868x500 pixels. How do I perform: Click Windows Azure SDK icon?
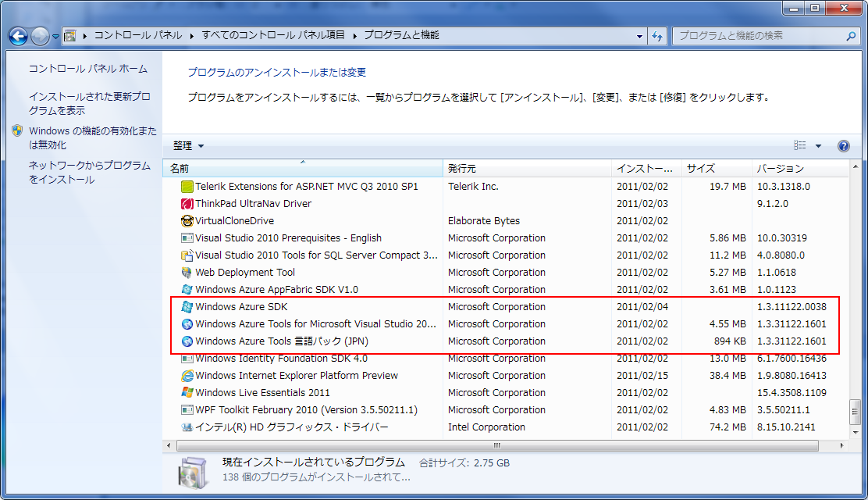187,307
